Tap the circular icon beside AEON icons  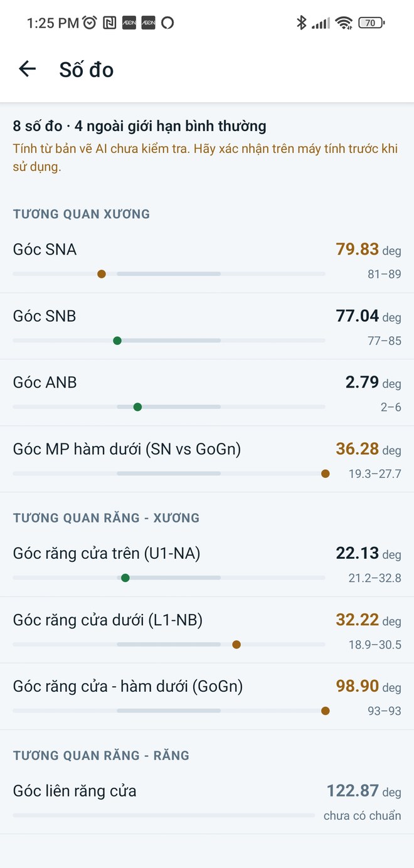[x=167, y=23]
